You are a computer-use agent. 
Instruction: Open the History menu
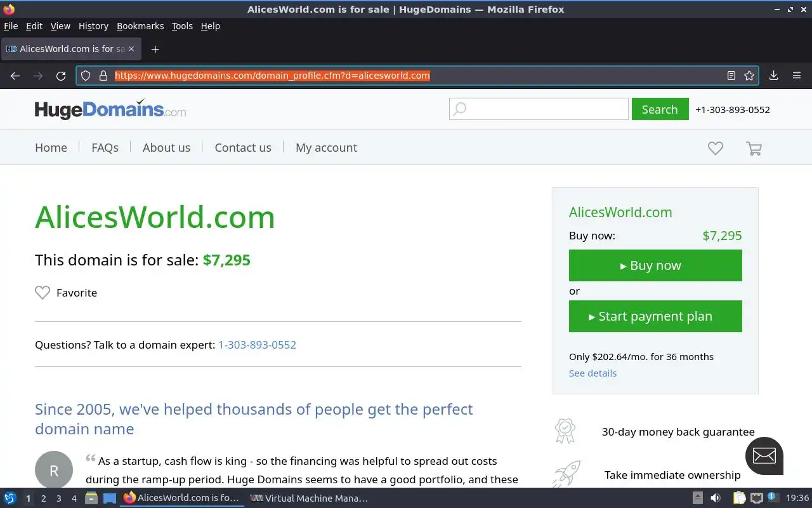point(93,26)
